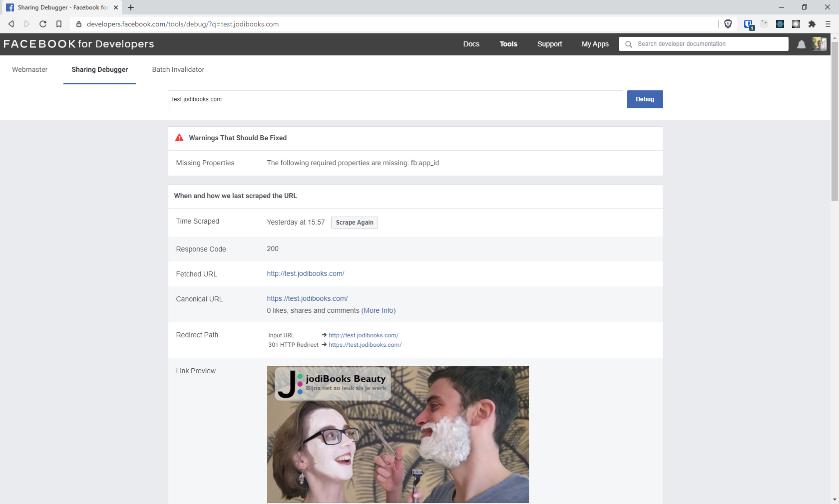This screenshot has height=504, width=839.
Task: Click the fb:app_id missing properties message
Action: 353,163
